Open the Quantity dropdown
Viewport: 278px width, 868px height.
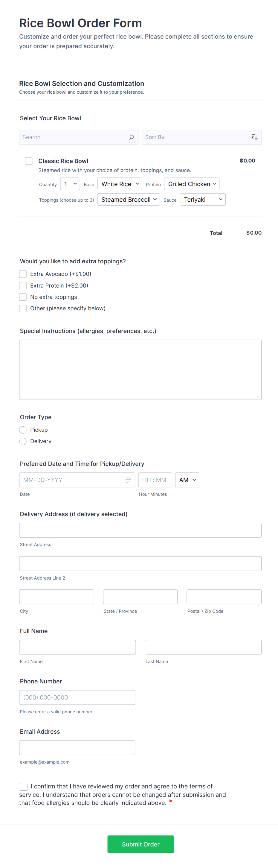70,184
